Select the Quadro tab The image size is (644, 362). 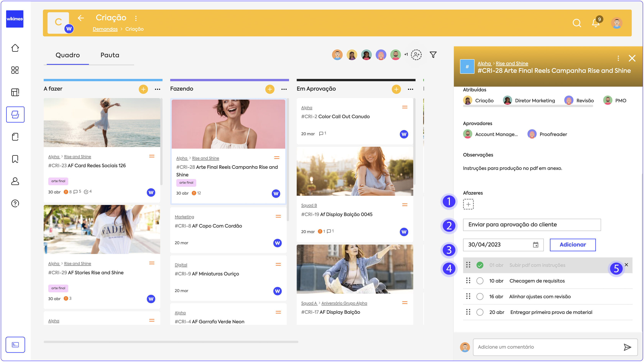point(67,55)
